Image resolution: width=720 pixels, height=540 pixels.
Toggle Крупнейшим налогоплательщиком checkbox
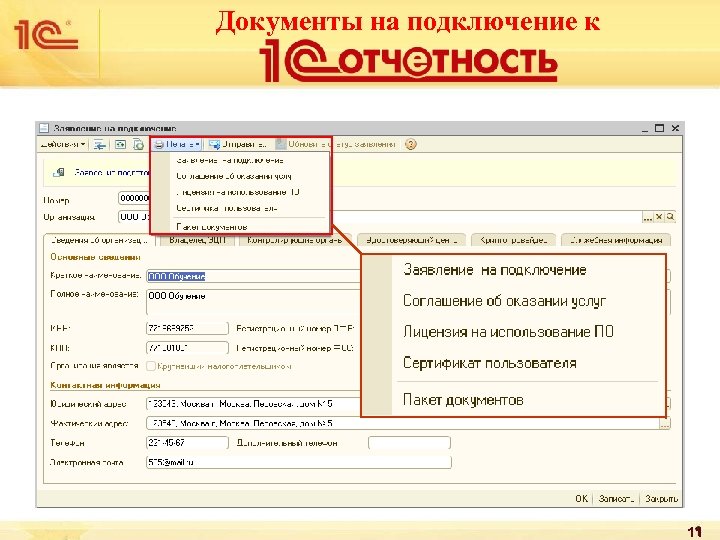tap(151, 366)
